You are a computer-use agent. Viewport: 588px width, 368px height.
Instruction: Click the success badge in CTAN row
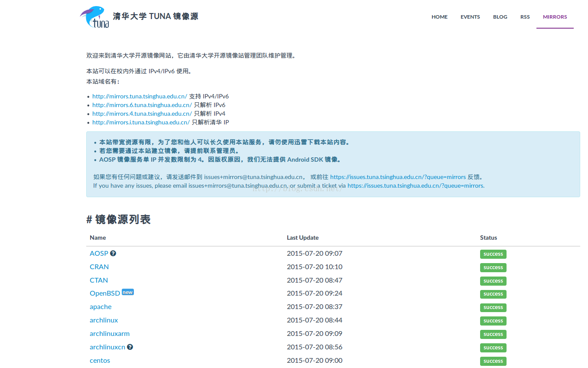click(x=493, y=281)
